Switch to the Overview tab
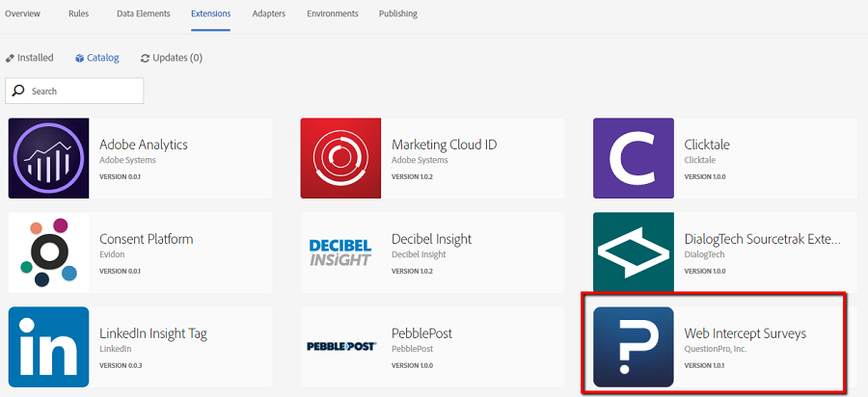 [22, 13]
